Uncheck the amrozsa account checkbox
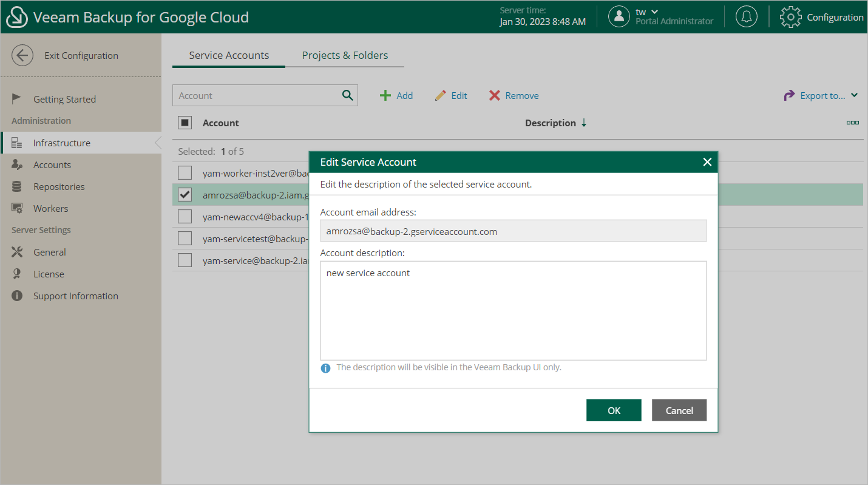This screenshot has height=485, width=868. [185, 195]
